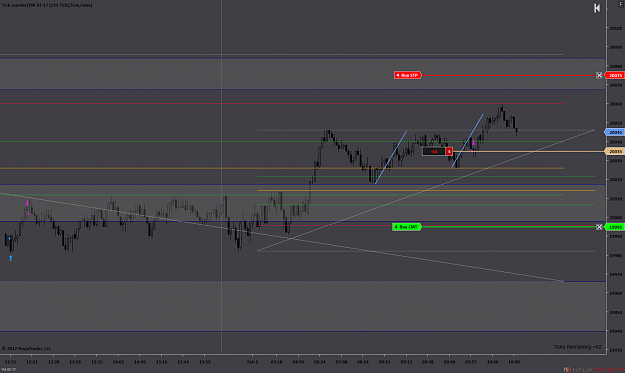Click the 19940 price label on the axis
The width and height of the screenshot is (625, 373).
(x=615, y=331)
